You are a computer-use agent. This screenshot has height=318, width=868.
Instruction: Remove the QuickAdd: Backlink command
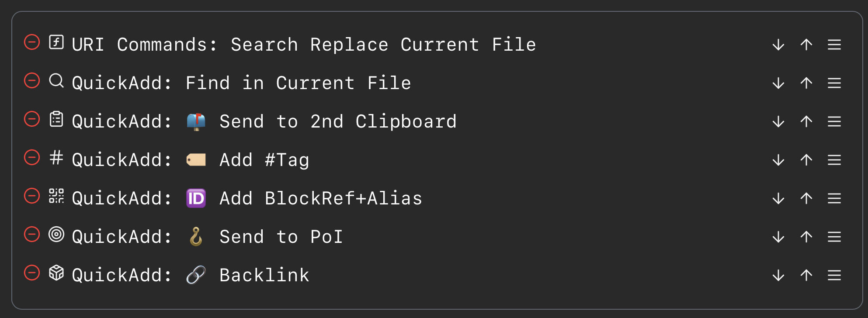[31, 274]
